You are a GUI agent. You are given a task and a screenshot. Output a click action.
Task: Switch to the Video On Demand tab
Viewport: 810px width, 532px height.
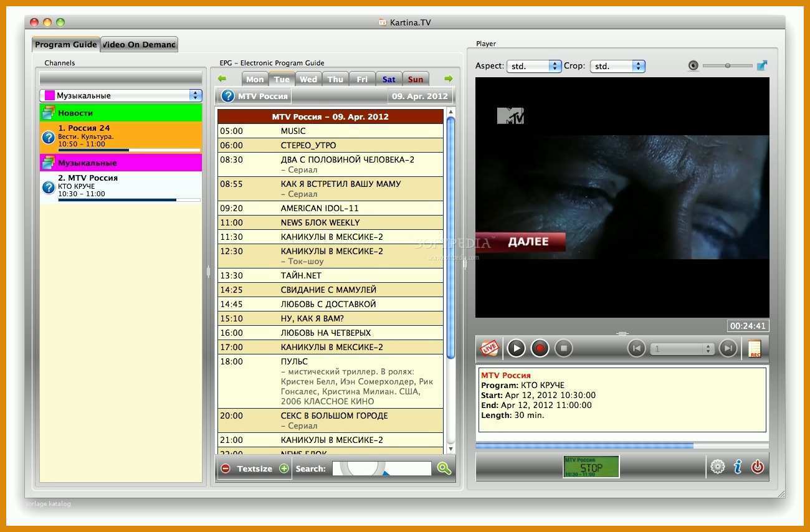140,44
